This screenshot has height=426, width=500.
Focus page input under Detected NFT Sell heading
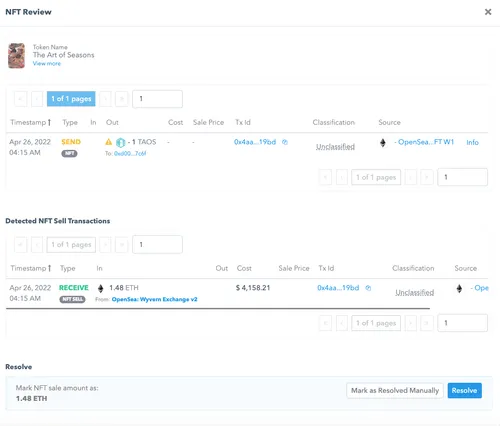pyautogui.click(x=157, y=244)
